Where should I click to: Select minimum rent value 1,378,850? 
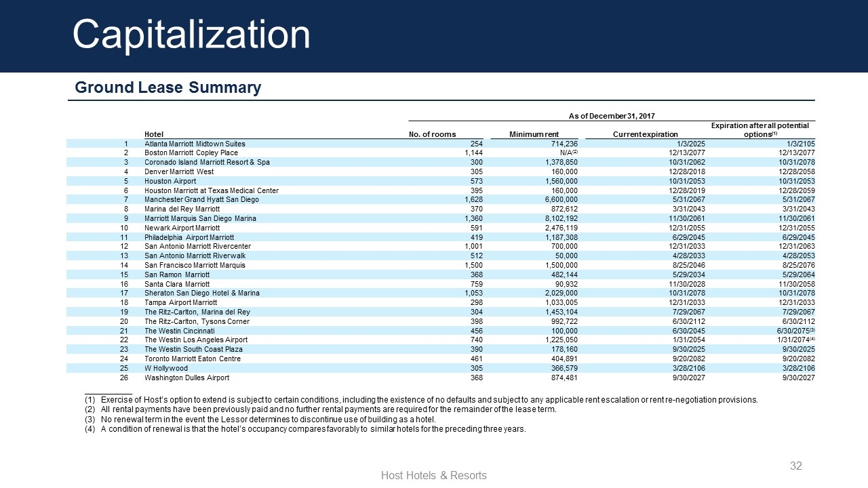coord(560,163)
